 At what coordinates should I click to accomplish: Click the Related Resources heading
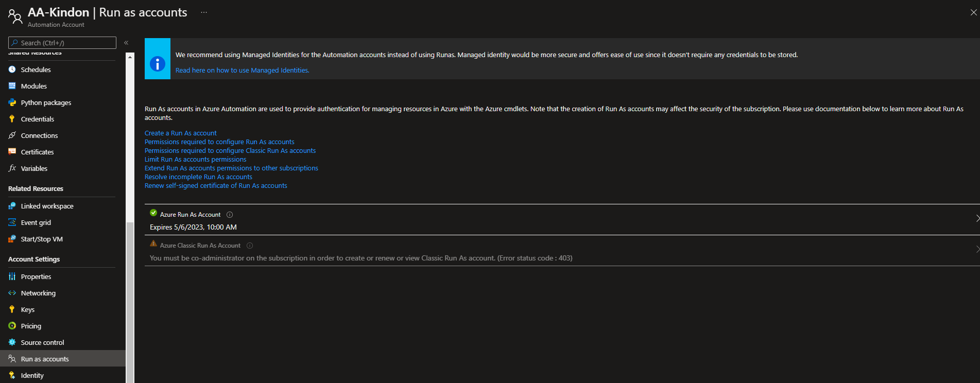coord(36,189)
